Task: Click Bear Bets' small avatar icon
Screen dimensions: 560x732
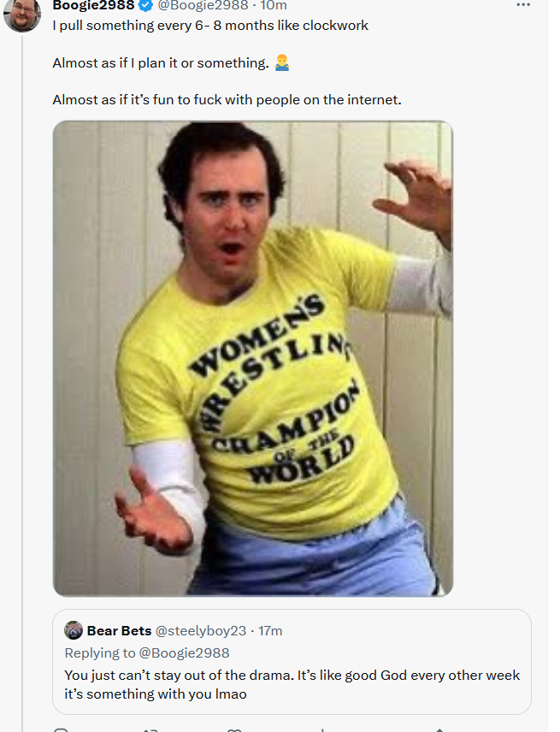Action: [x=74, y=630]
